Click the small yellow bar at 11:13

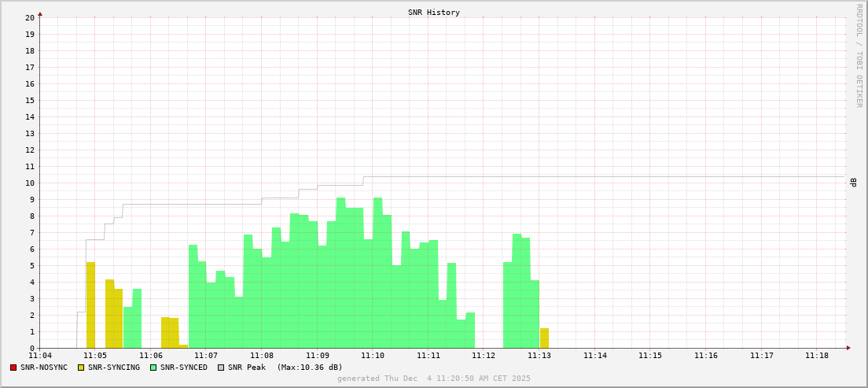544,338
